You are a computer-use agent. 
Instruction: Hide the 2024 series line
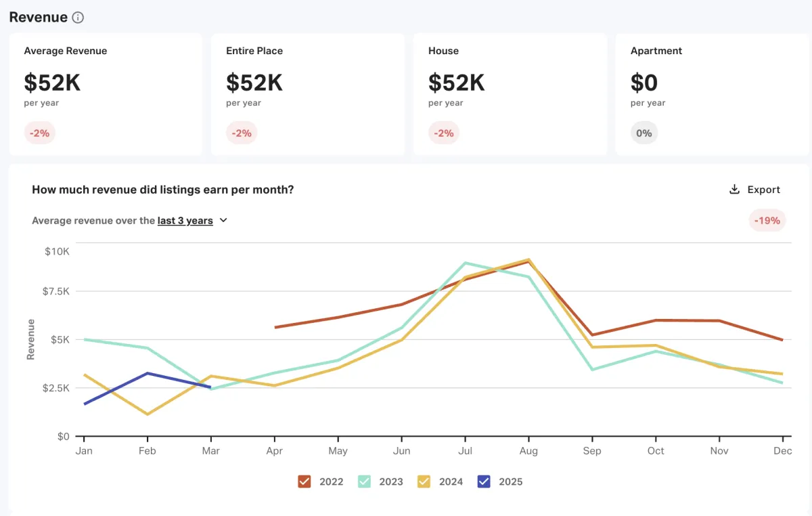pos(424,481)
